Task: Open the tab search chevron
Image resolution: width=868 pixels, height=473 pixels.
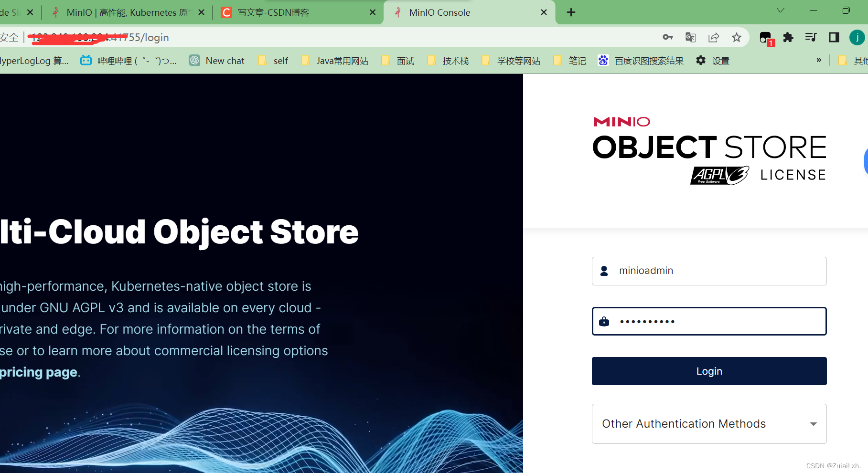Action: tap(780, 10)
